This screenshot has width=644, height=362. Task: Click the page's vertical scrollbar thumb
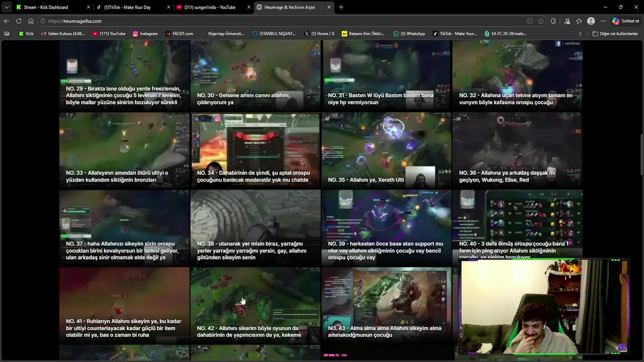(641, 155)
